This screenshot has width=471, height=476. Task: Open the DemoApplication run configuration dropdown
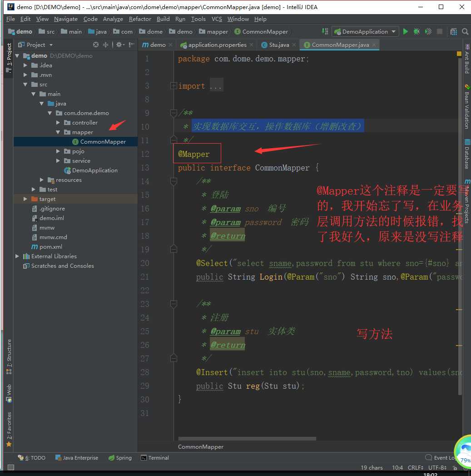click(365, 31)
